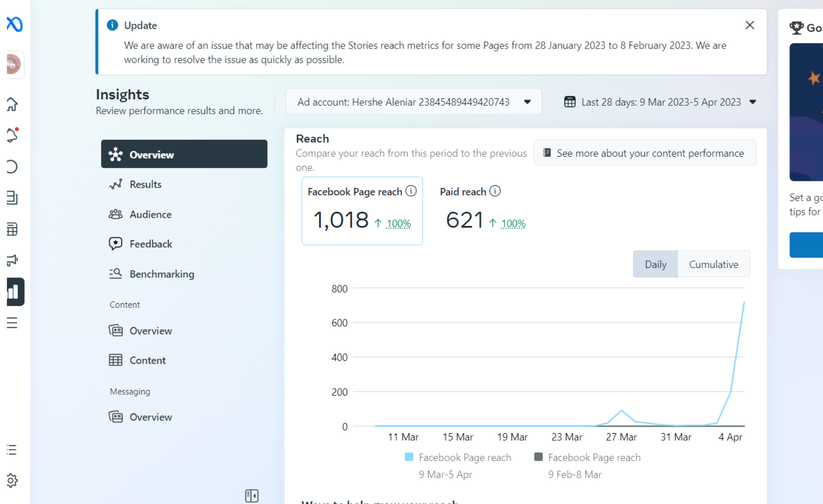Switch chart to Cumulative view
This screenshot has width=823, height=504.
pos(714,264)
